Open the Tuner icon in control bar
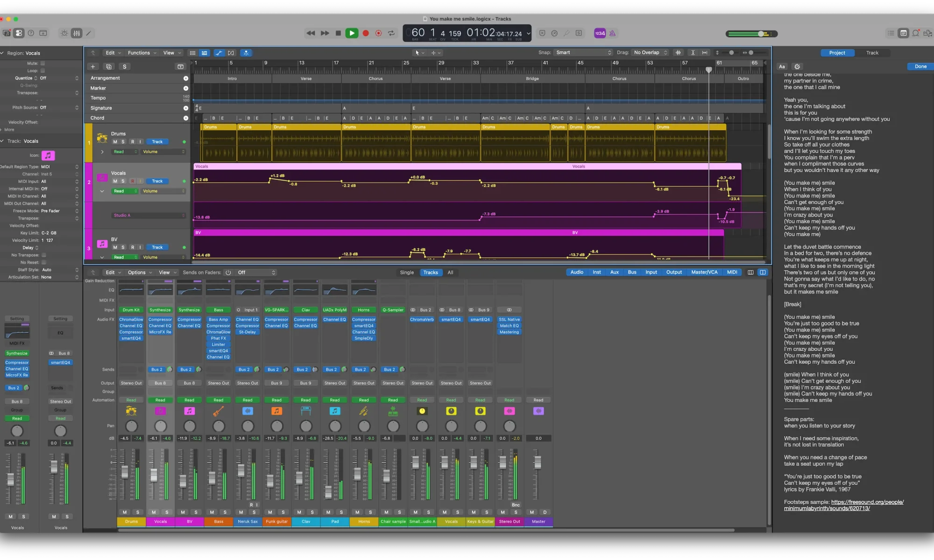Image resolution: width=934 pixels, height=560 pixels. tap(566, 33)
